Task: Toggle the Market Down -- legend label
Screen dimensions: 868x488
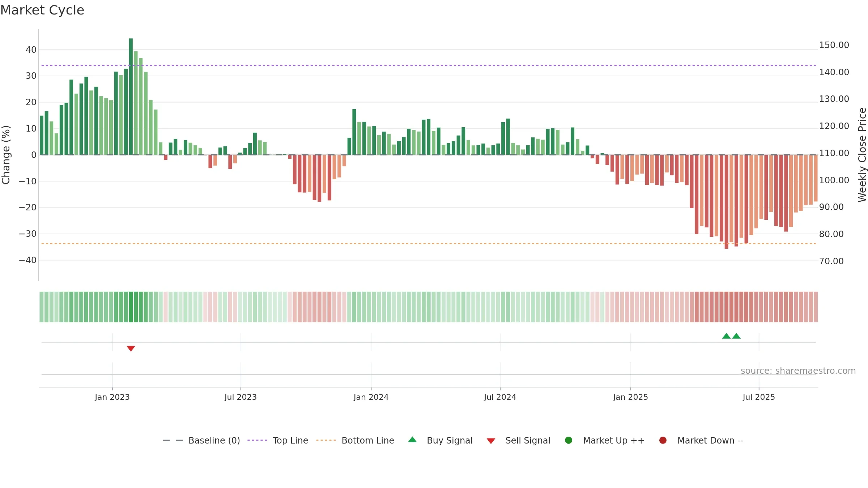Action: 710,440
